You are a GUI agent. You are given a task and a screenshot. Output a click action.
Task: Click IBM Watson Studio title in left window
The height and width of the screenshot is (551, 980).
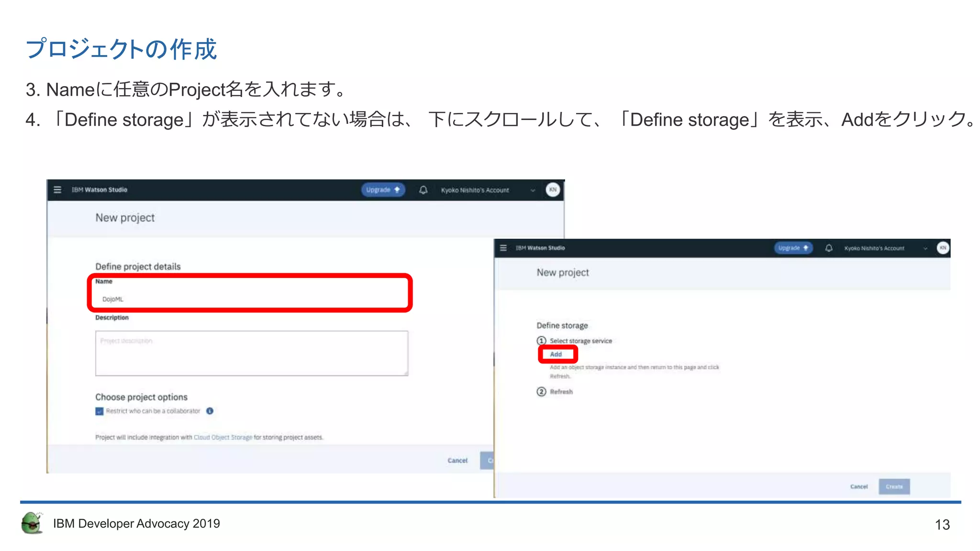[x=100, y=190]
